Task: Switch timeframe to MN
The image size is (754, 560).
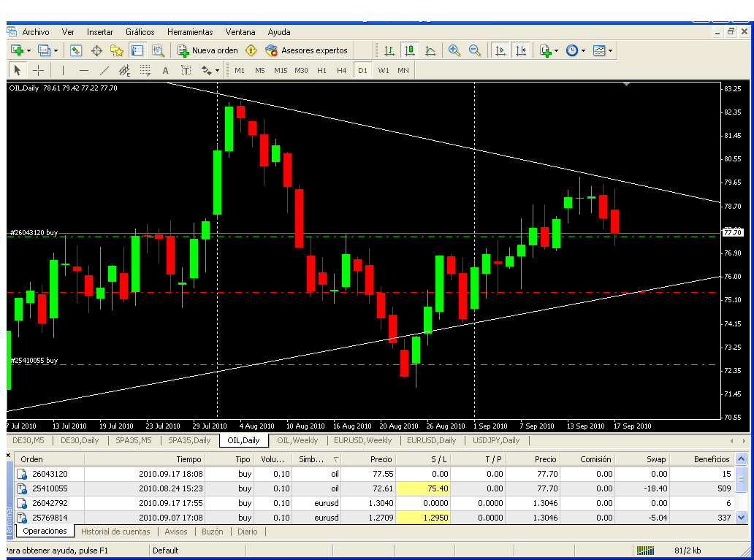Action: tap(403, 70)
